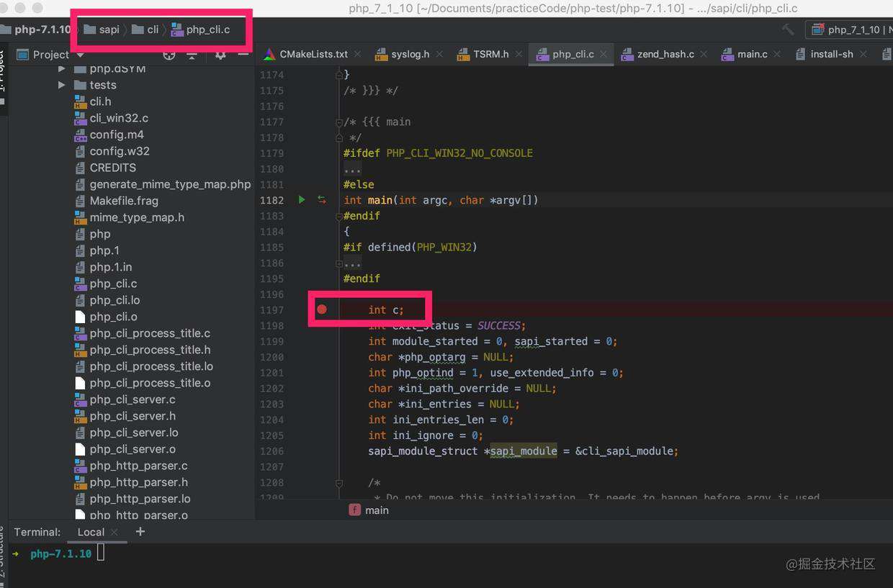Collapse the #endif fold marker at line 1183

[x=338, y=216]
